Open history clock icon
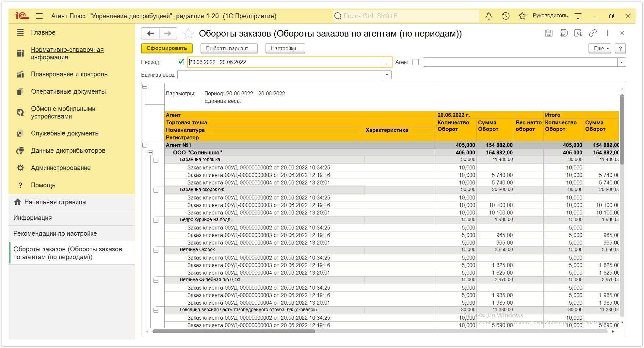 point(506,16)
